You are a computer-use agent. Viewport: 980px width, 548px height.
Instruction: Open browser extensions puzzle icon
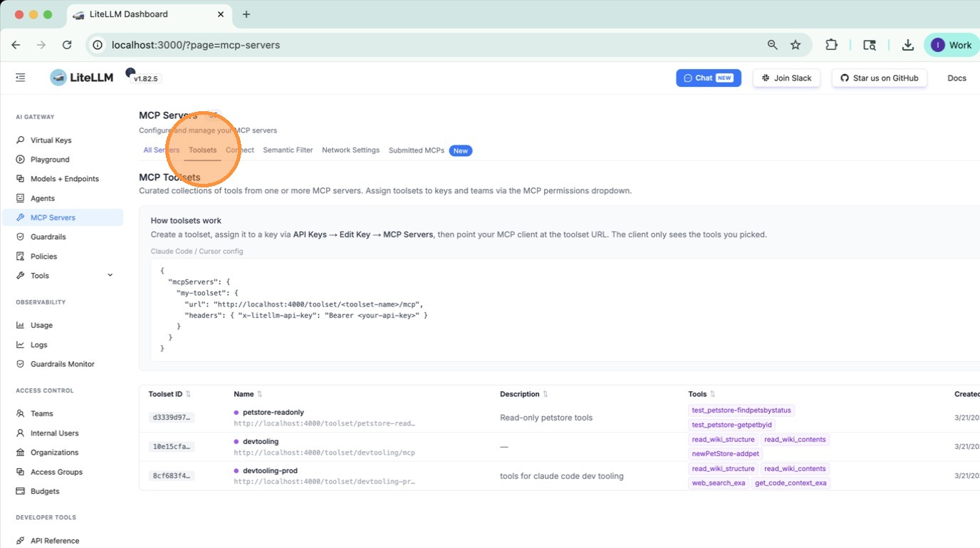[831, 45]
